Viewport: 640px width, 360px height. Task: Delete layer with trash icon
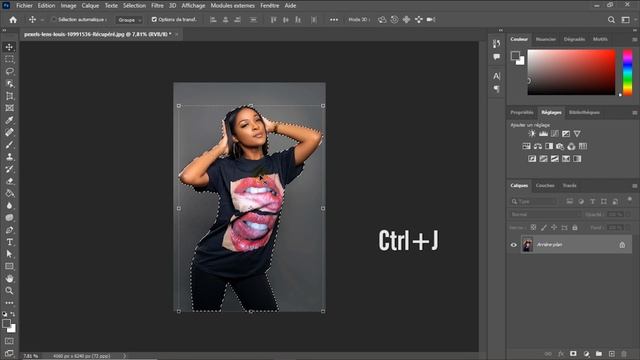[x=624, y=353]
